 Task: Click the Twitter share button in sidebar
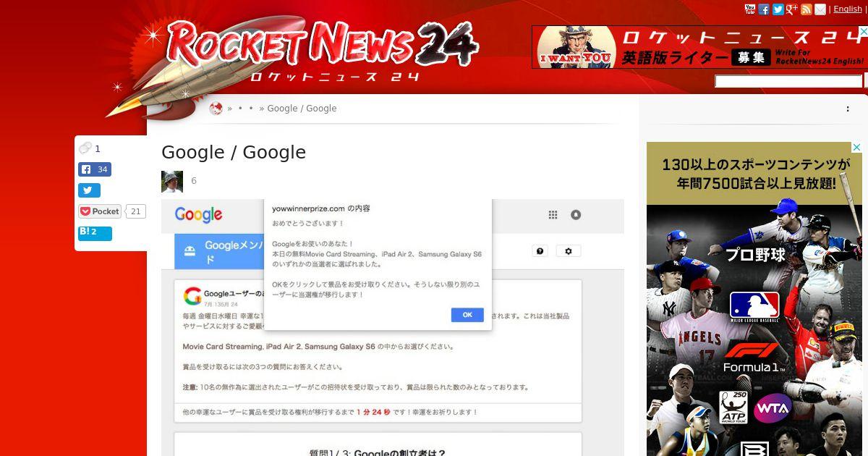coord(89,191)
